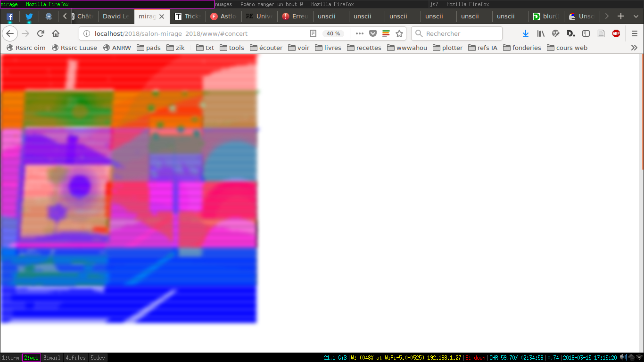Open the Firefox hamburger menu

tap(635, 33)
